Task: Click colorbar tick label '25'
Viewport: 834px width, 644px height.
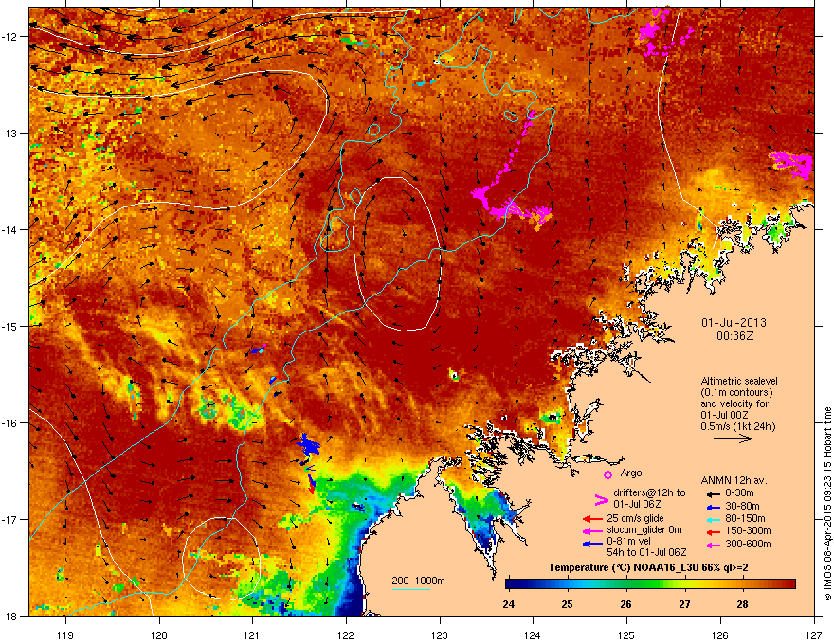Action: point(567,604)
